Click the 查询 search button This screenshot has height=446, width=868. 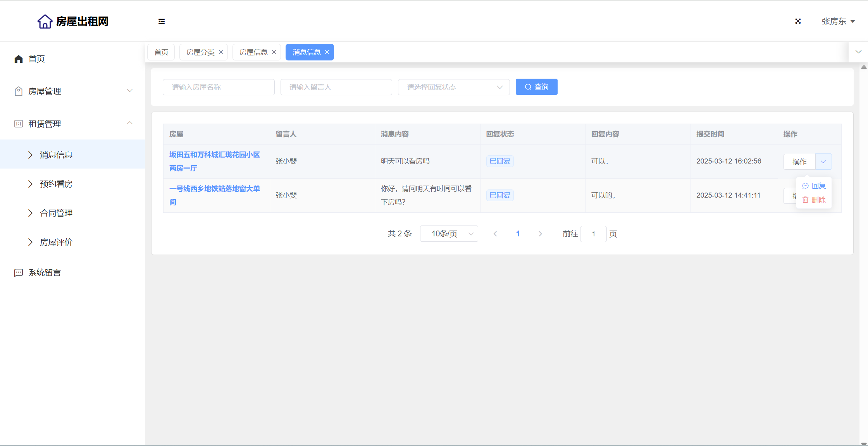[536, 87]
